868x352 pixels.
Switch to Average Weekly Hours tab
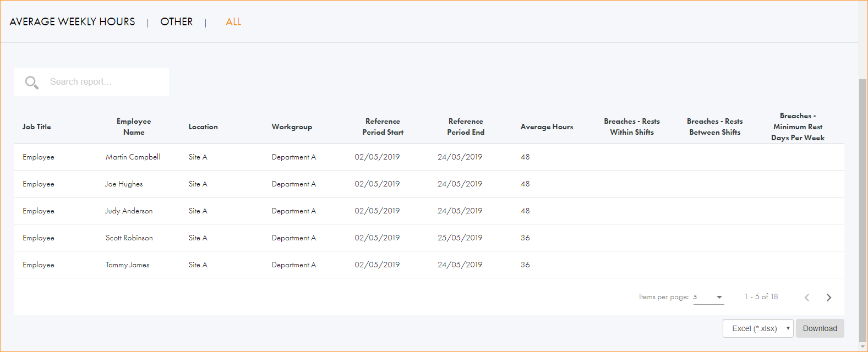click(72, 22)
